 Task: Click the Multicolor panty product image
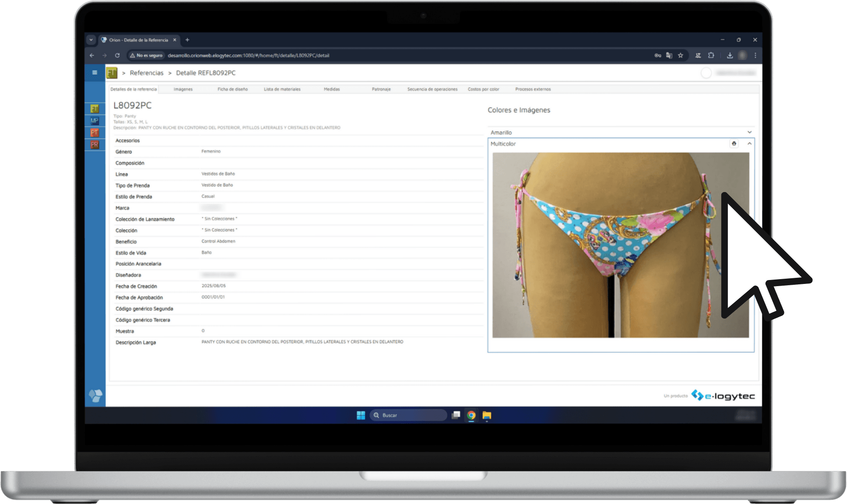coord(621,245)
